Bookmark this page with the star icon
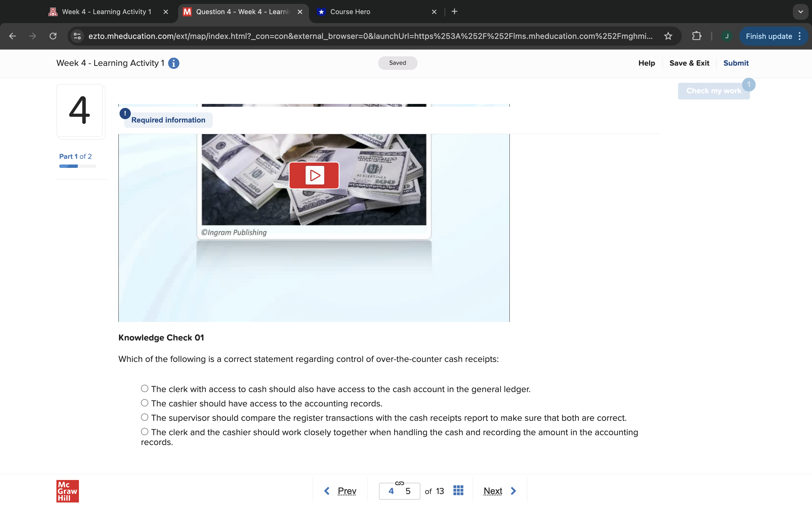Image resolution: width=812 pixels, height=507 pixels. 668,36
